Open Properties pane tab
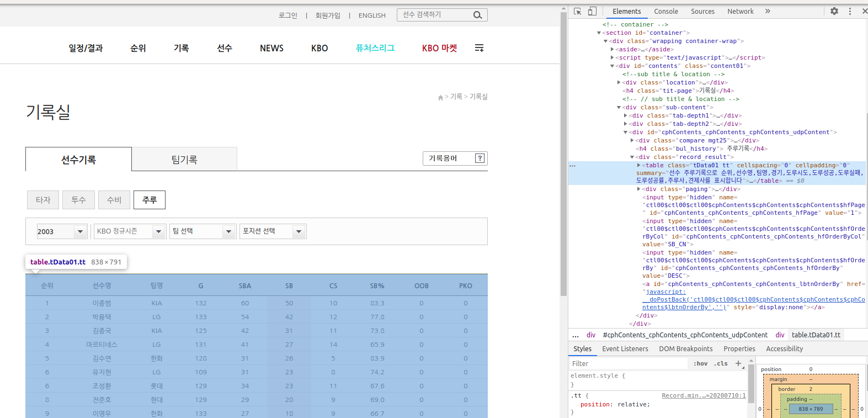 coord(739,349)
